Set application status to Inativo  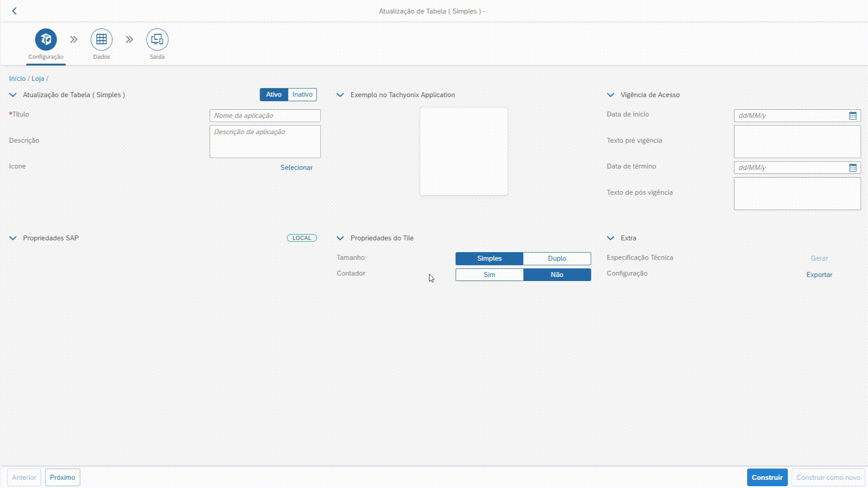(302, 94)
